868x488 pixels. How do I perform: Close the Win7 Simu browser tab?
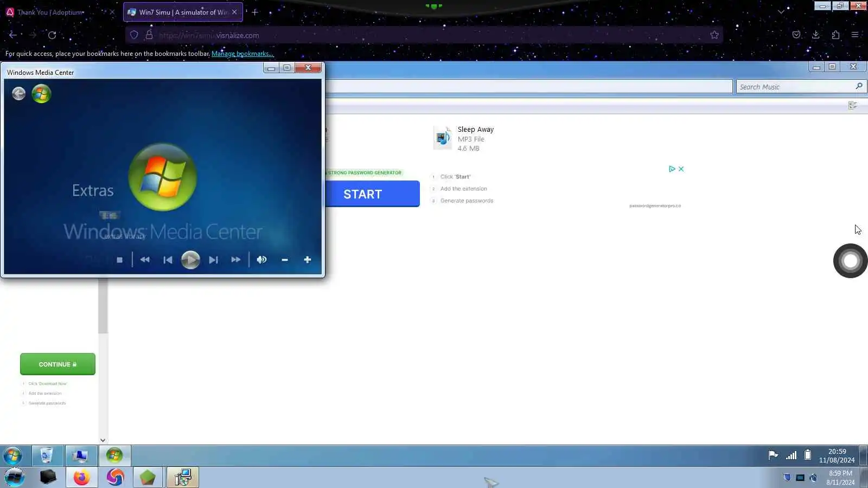point(234,12)
